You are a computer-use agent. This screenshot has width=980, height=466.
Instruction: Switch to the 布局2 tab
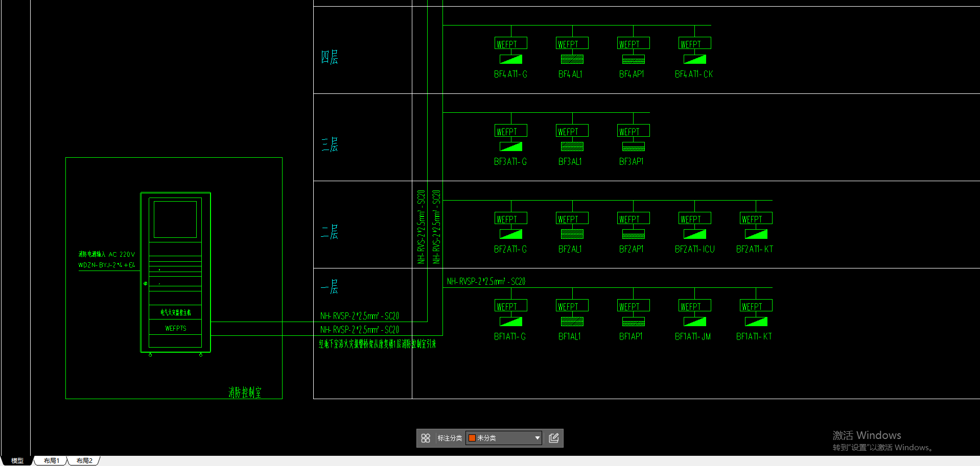[x=84, y=460]
